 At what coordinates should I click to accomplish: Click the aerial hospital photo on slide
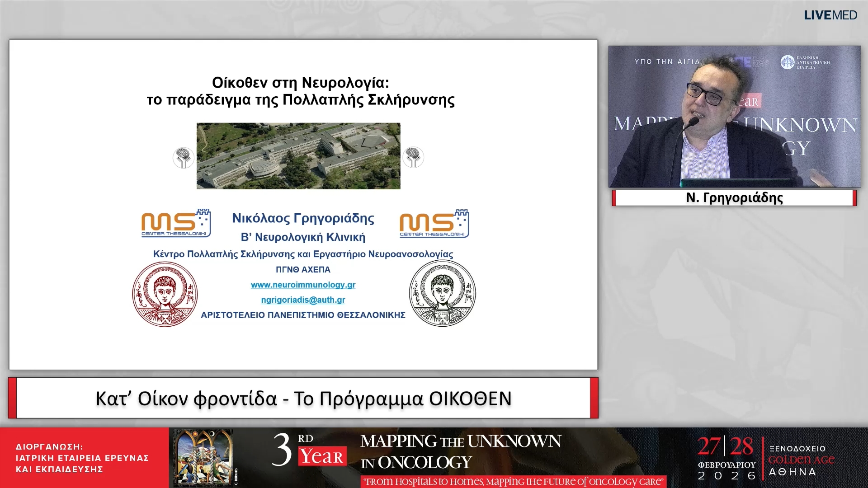click(x=298, y=156)
